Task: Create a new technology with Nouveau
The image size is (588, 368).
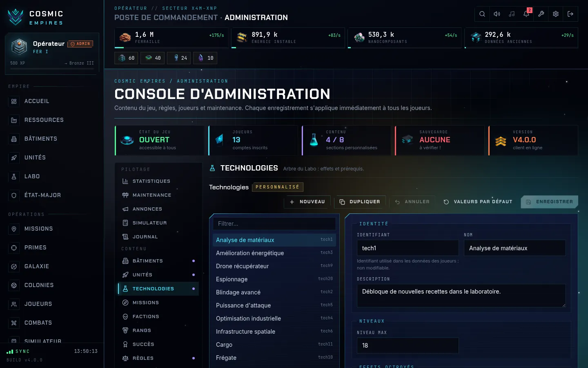Action: point(307,202)
